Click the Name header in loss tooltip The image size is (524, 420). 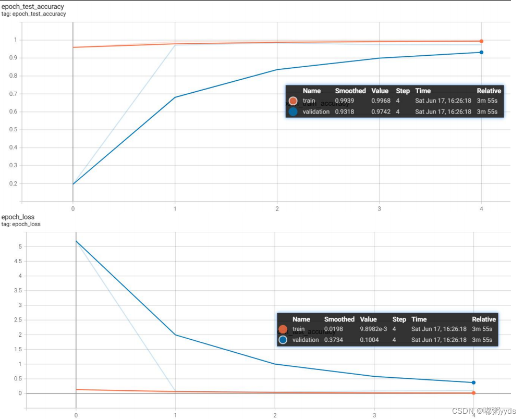point(301,319)
